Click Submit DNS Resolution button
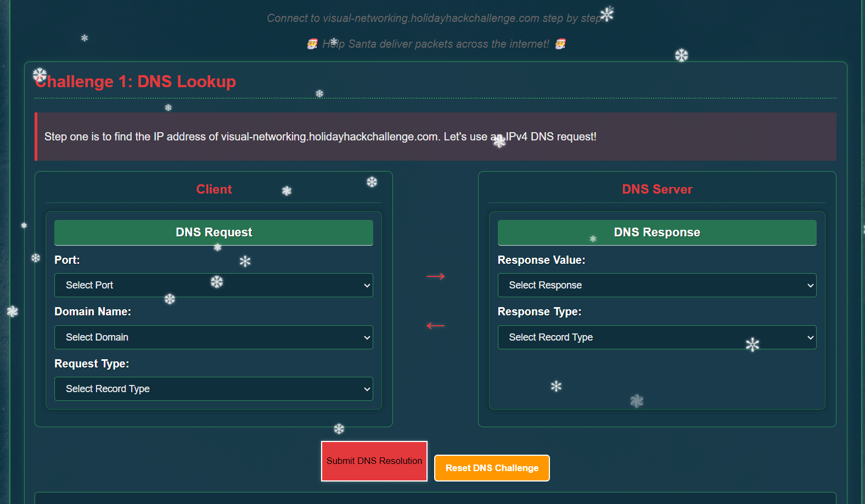 pyautogui.click(x=374, y=461)
